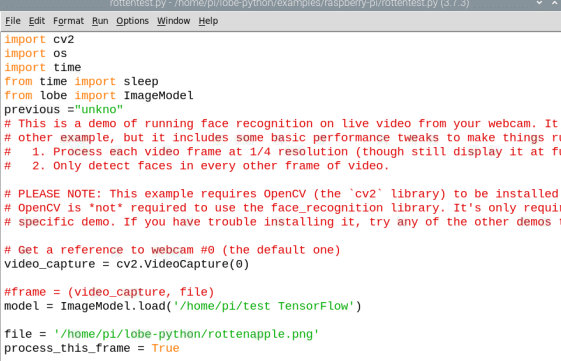The width and height of the screenshot is (561, 361).
Task: Click the comment '# OpenCV is *not* required'
Action: pyautogui.click(x=282, y=208)
